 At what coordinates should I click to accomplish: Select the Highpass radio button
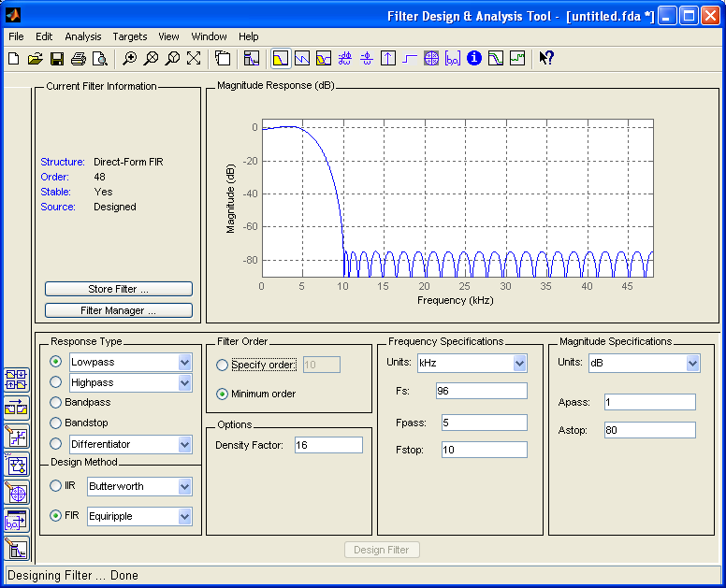click(55, 382)
